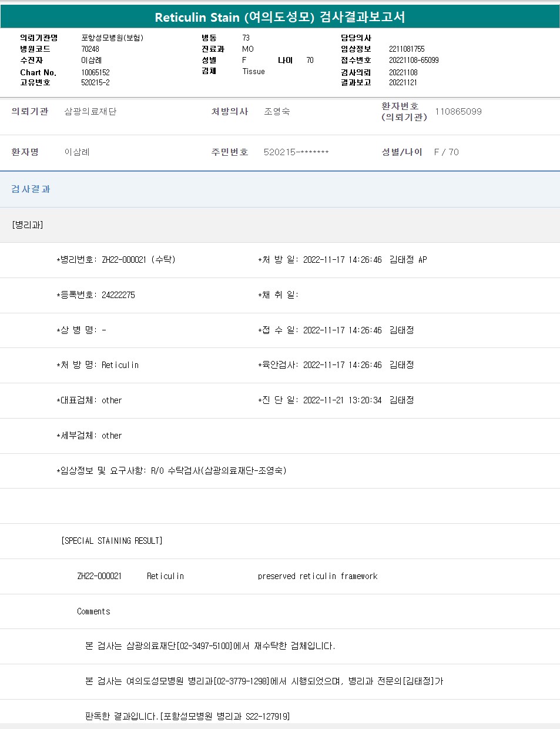Click the registration number 24222275
This screenshot has height=729, width=560.
(118, 295)
